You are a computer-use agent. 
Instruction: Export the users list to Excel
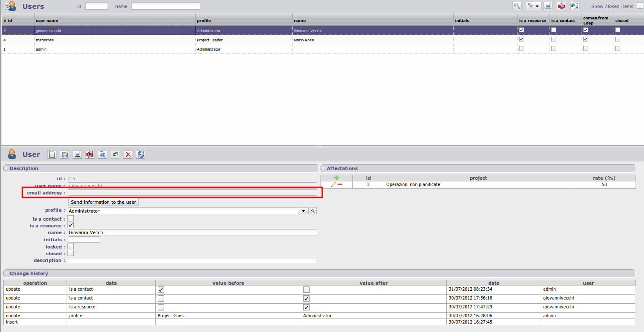click(x=575, y=6)
